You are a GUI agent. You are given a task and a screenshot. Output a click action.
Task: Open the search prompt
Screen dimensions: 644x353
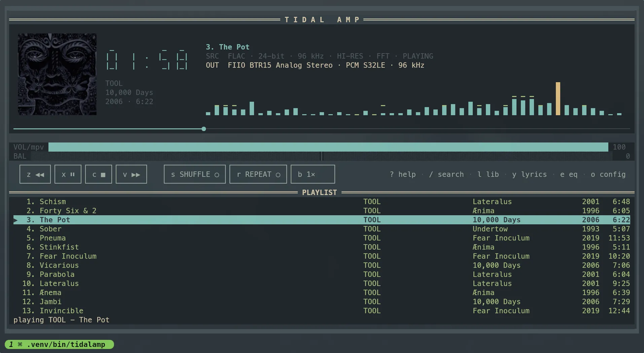click(446, 174)
